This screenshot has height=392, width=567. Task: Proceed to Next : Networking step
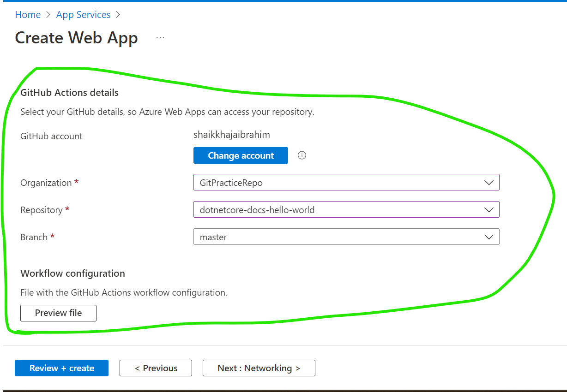[259, 368]
